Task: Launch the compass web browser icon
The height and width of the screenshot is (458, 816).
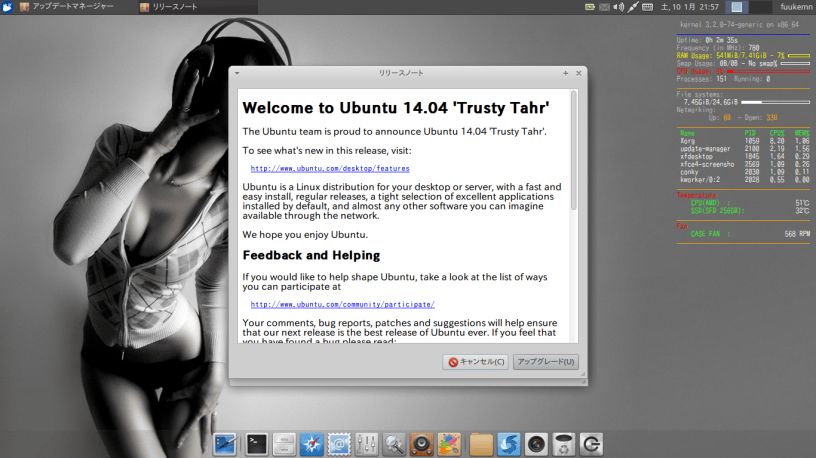Action: 312,444
